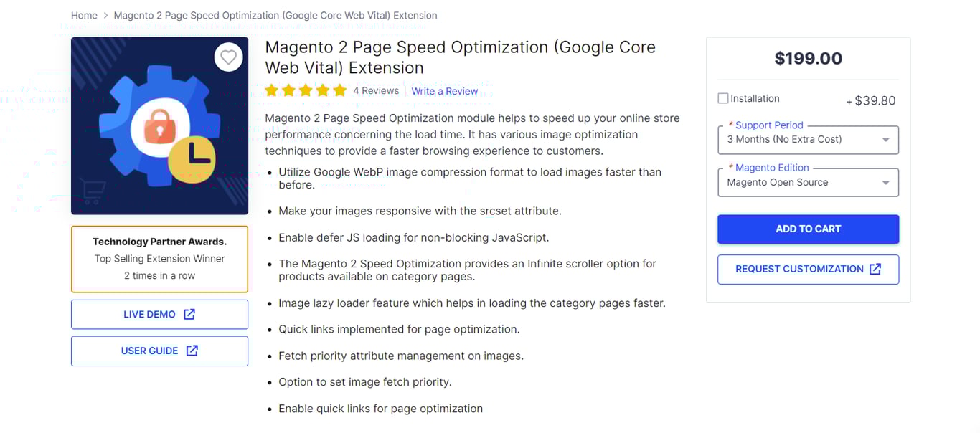Click the gear-and-lock product image
980x433 pixels.
[x=159, y=125]
